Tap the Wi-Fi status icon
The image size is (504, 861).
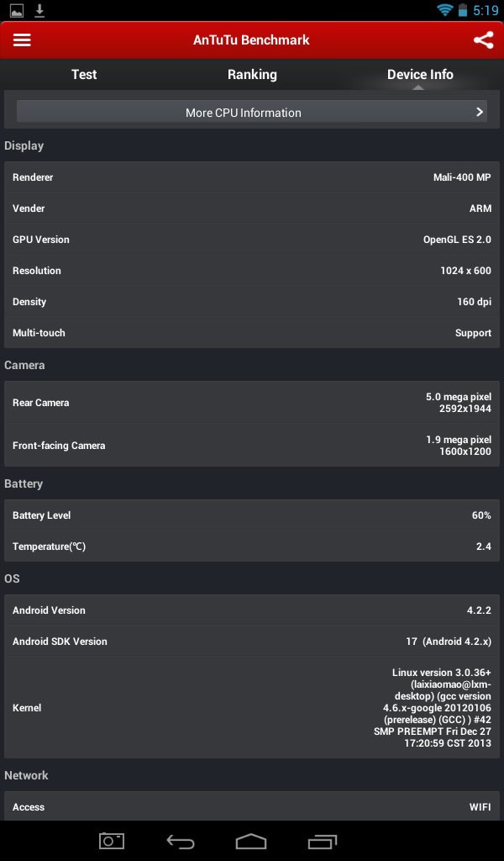pos(445,10)
